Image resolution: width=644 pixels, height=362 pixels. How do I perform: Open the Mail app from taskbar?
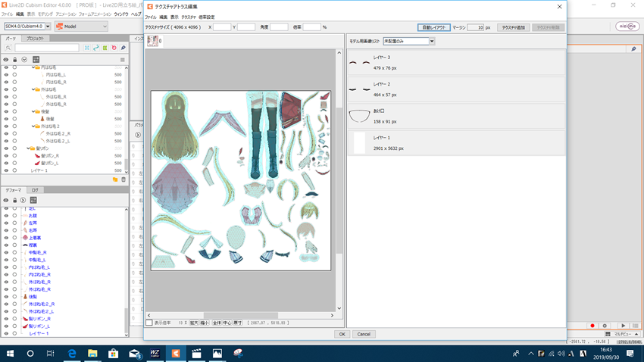click(x=134, y=354)
